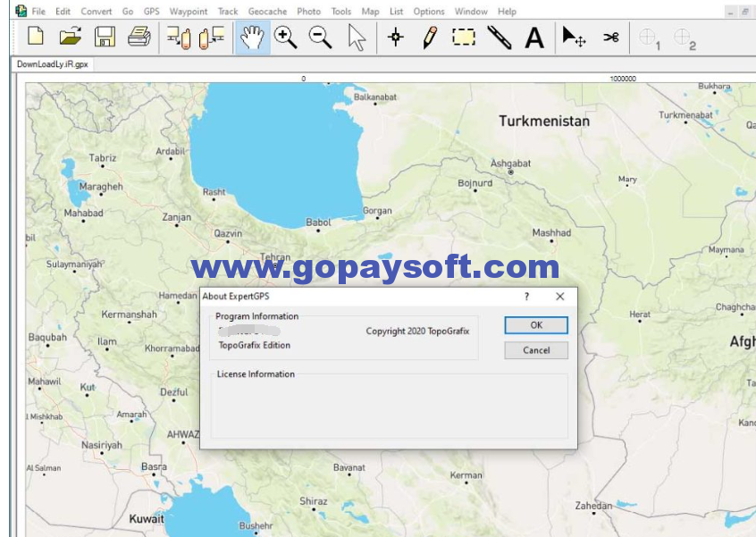Click the Zanjan city label on map
Viewport: 756px width, 537px height.
pyautogui.click(x=176, y=217)
